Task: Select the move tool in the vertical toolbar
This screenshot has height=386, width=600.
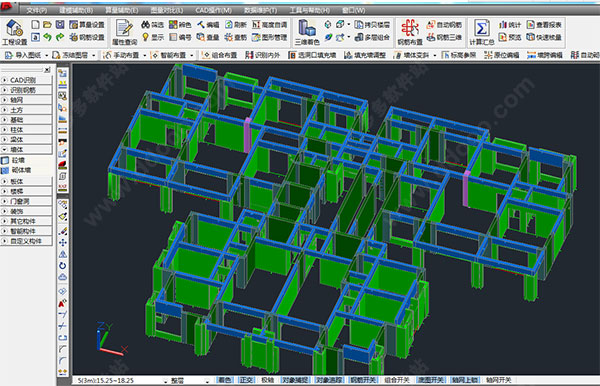Action: (63, 243)
